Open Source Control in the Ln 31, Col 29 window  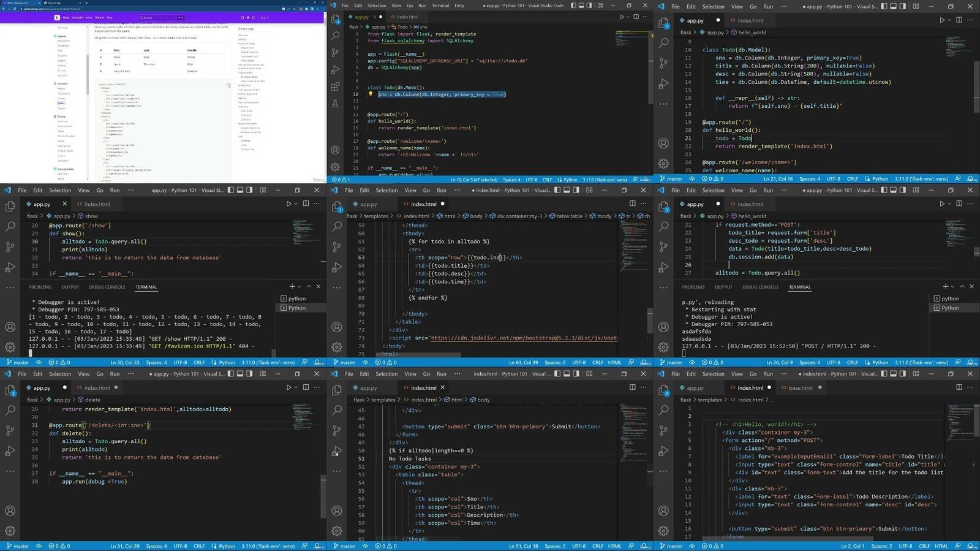click(x=10, y=430)
